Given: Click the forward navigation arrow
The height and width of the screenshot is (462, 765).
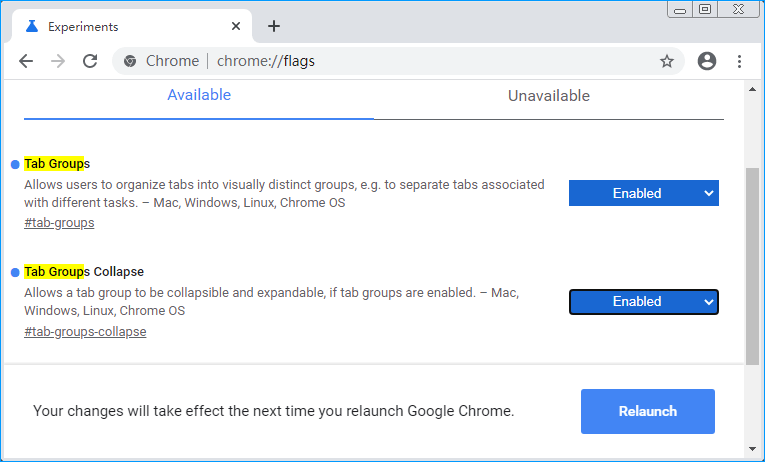Looking at the screenshot, I should coord(58,61).
